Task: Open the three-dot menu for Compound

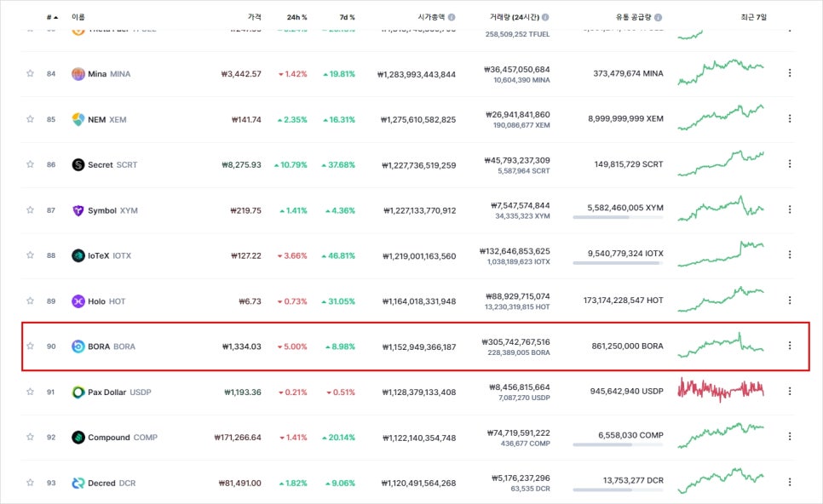Action: coord(790,437)
